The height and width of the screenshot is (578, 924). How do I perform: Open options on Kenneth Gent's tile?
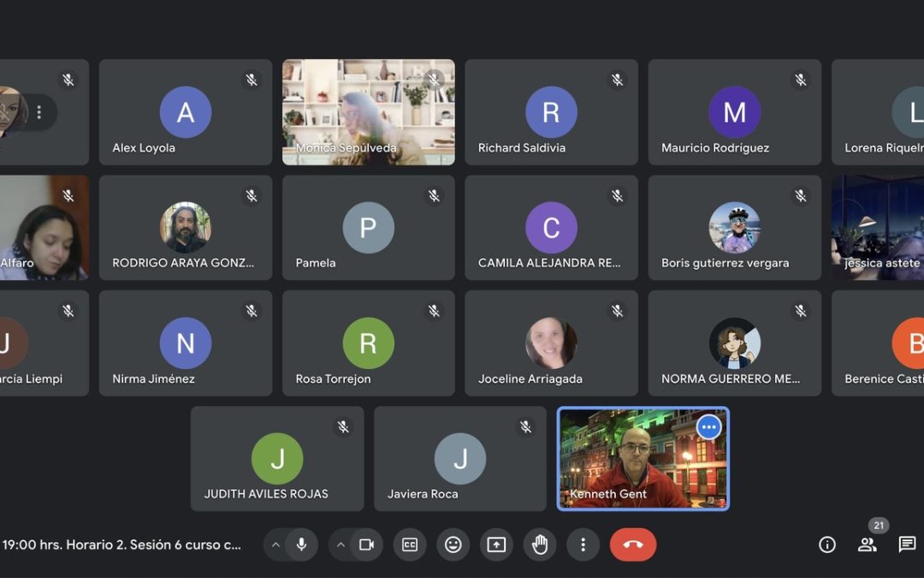point(709,427)
